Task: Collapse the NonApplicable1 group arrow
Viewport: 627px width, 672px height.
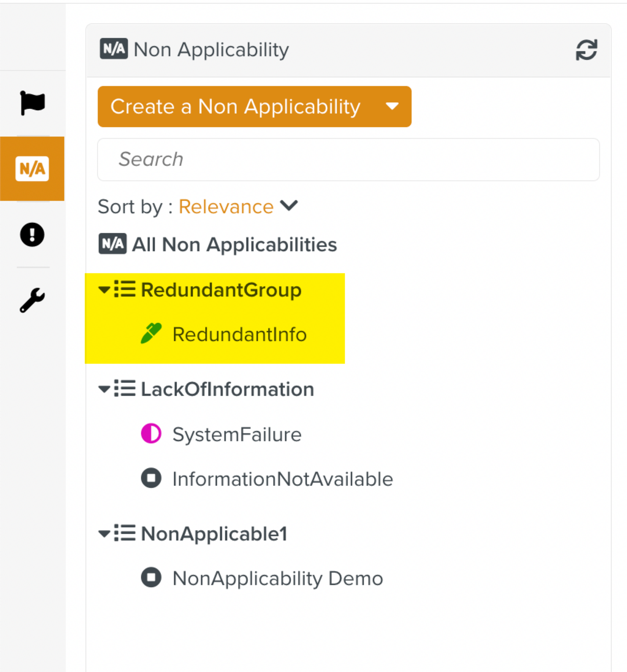Action: pyautogui.click(x=104, y=533)
